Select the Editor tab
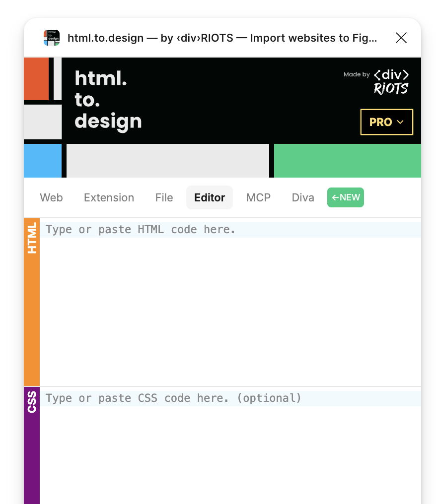436x504 pixels. coord(210,197)
